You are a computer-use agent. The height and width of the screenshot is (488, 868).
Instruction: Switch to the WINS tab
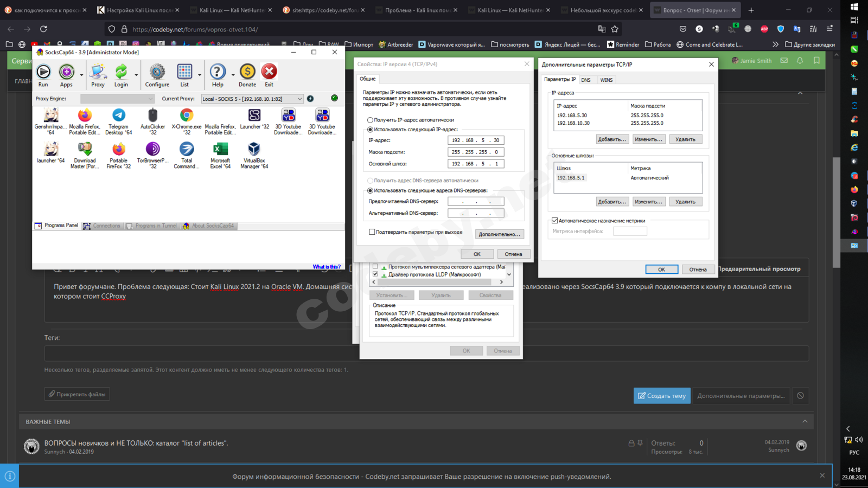607,80
